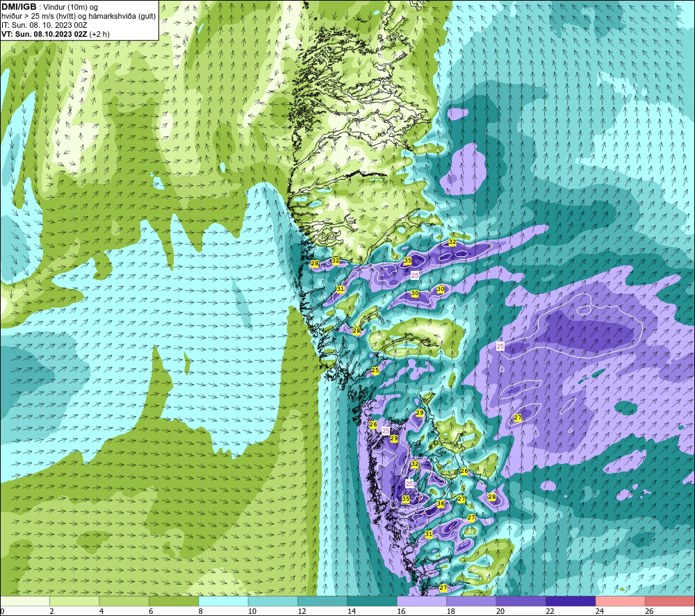Click the legend scale value 8
The height and width of the screenshot is (616, 695).
tap(201, 611)
